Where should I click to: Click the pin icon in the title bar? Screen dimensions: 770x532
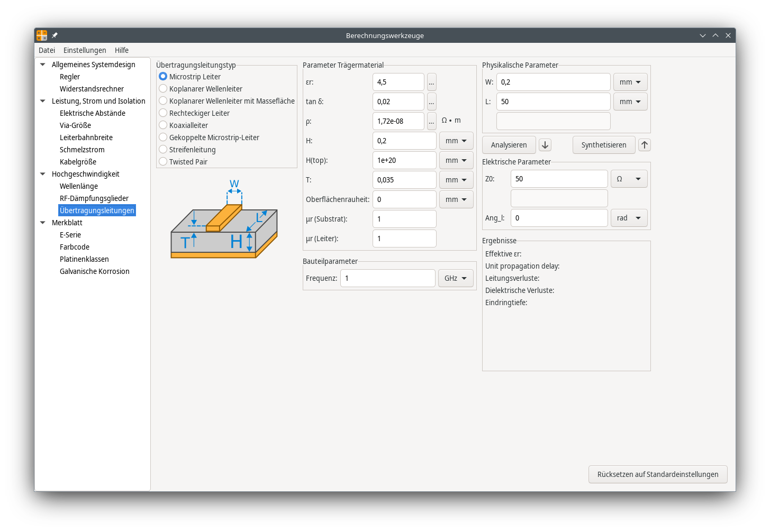(x=55, y=35)
